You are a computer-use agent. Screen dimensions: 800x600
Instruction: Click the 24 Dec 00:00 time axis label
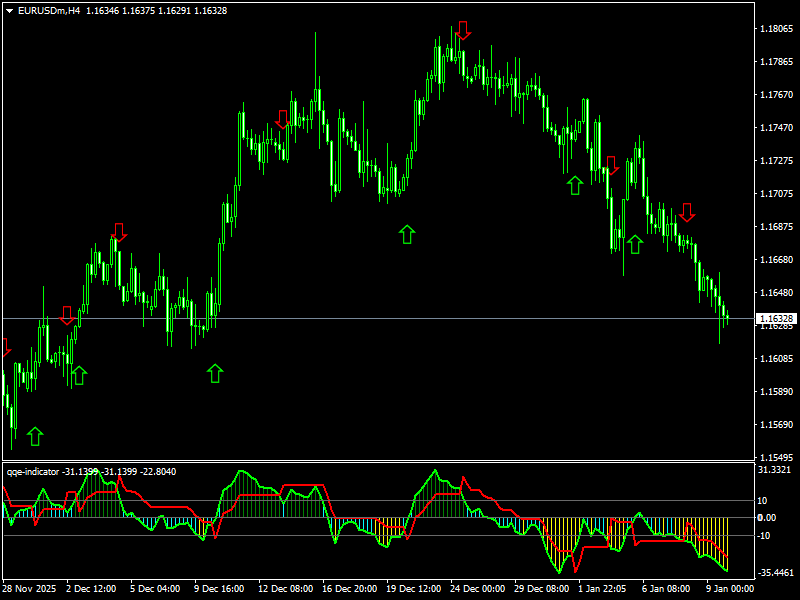478,589
